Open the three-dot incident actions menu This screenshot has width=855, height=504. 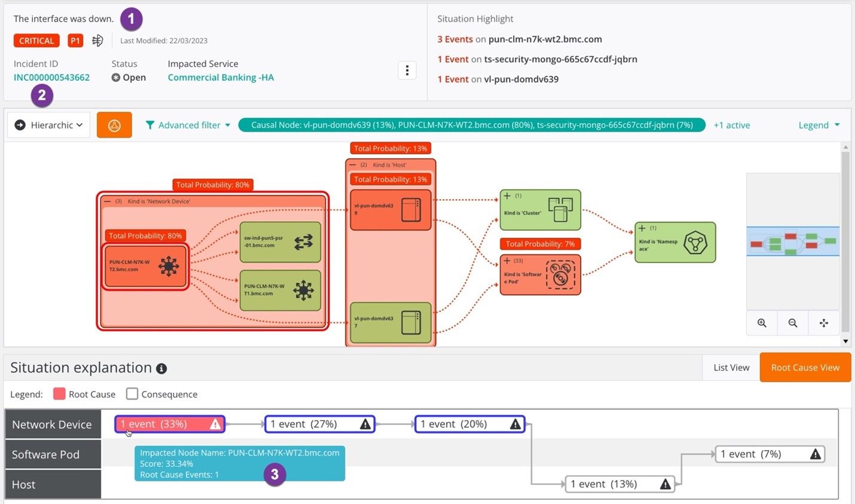(407, 71)
